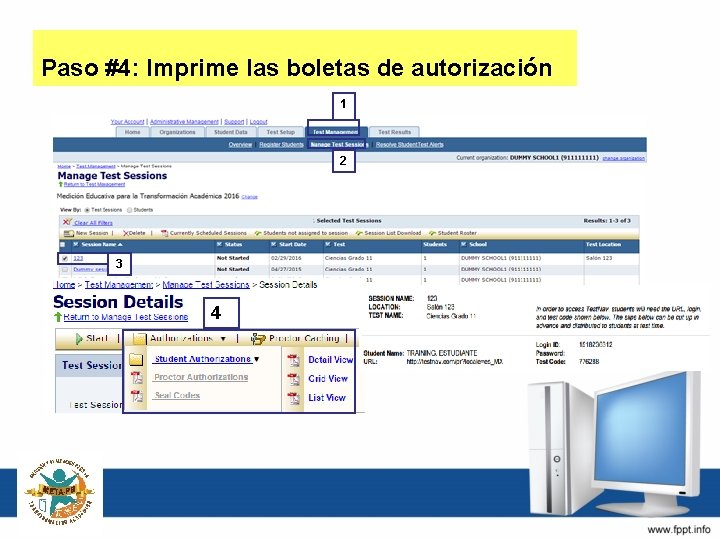Open the Organizations tab
Viewport: 720px width, 540px height.
[177, 132]
